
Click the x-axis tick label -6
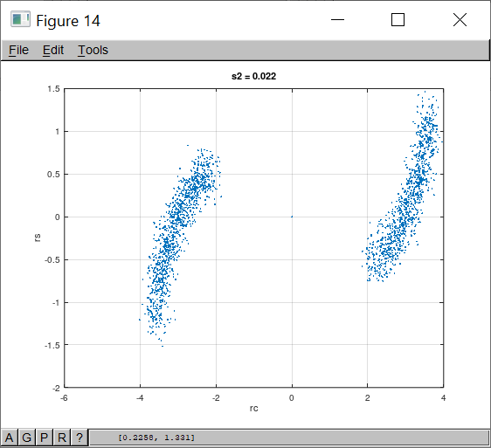[x=64, y=398]
